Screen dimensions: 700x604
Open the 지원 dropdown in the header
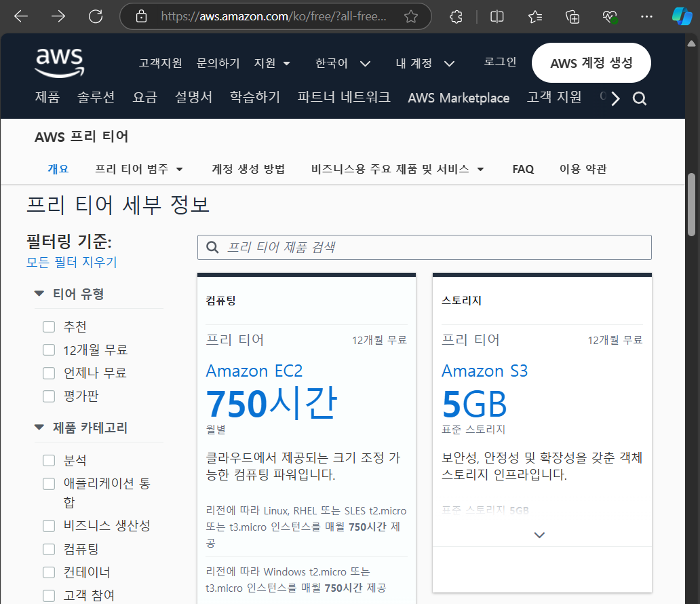272,63
